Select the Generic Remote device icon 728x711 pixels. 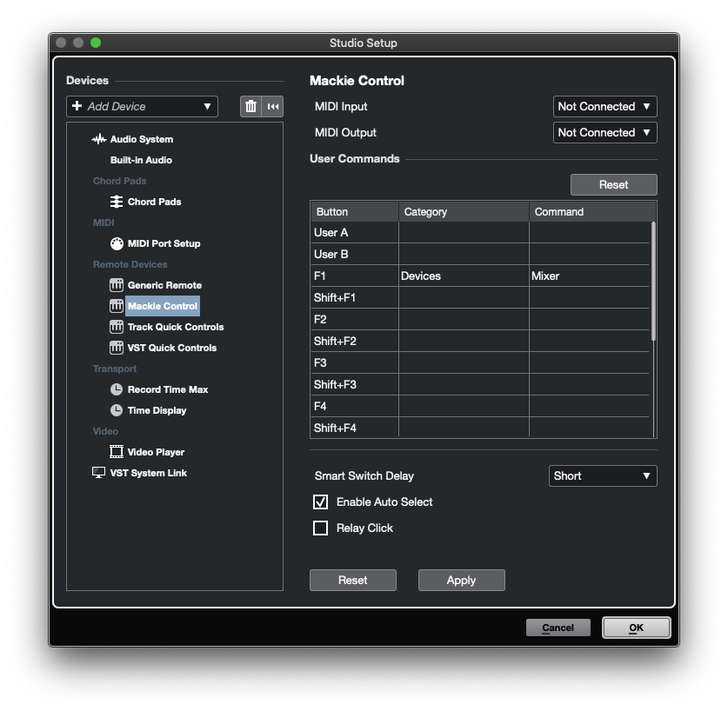tap(117, 285)
